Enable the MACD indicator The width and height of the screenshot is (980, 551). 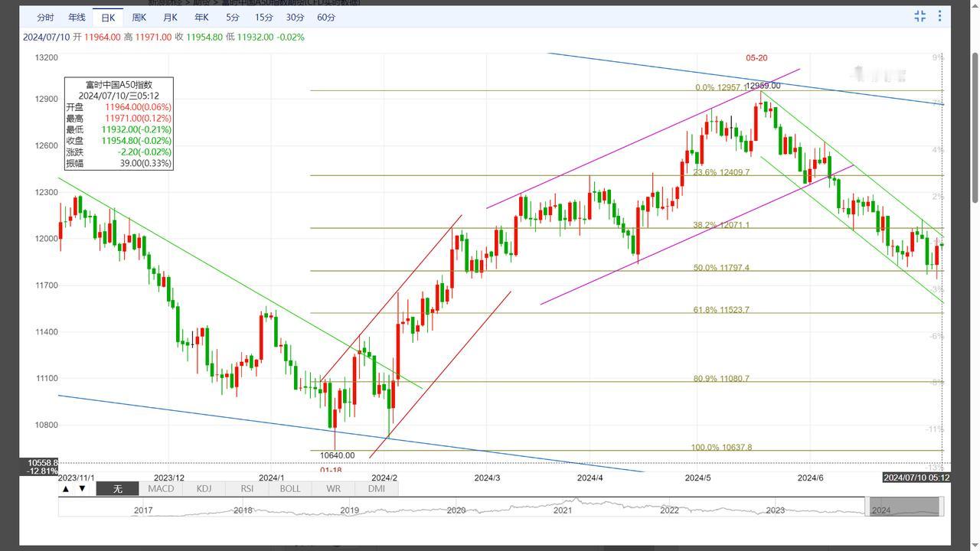point(161,488)
